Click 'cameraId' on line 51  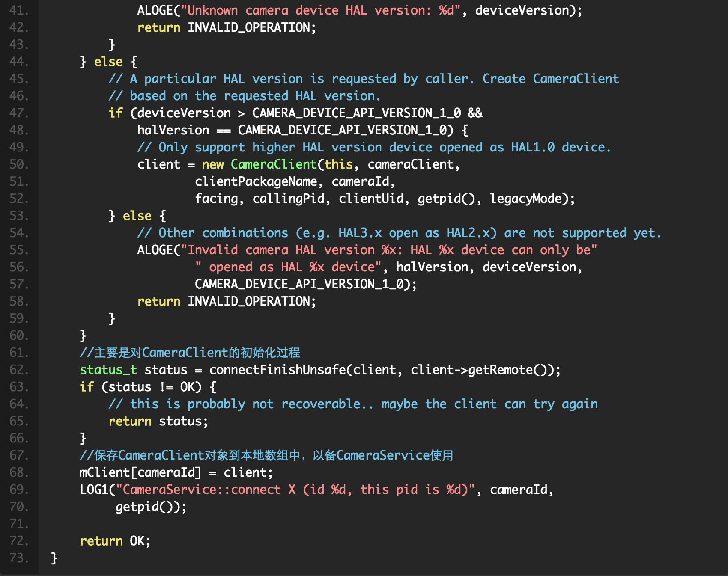pos(360,181)
